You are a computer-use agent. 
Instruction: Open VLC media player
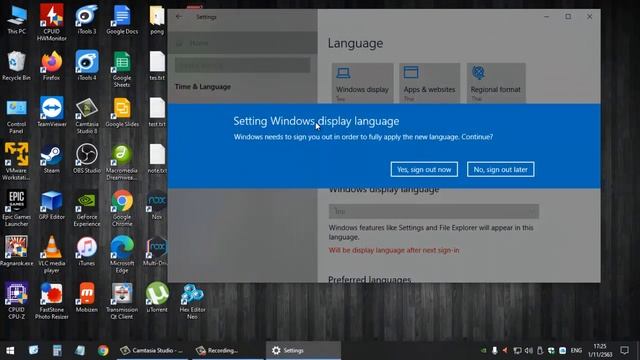coord(51,255)
